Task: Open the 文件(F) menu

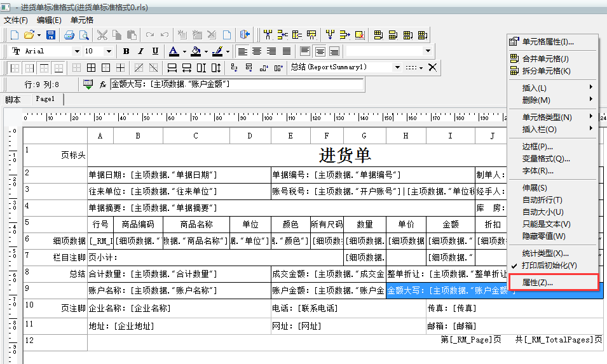Action: tap(16, 20)
